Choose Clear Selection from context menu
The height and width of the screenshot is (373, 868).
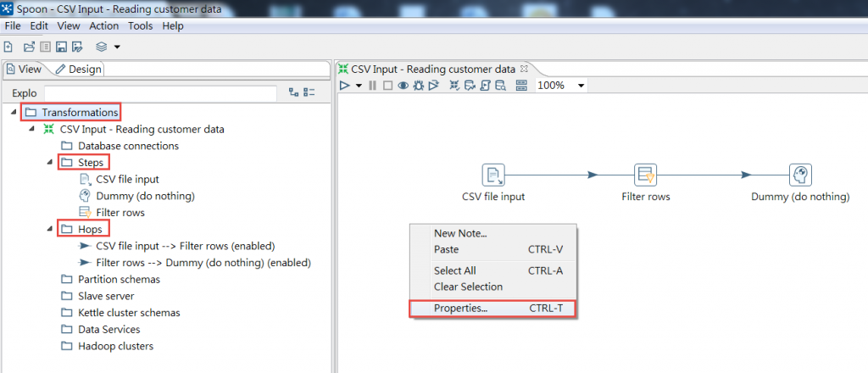[492, 287]
